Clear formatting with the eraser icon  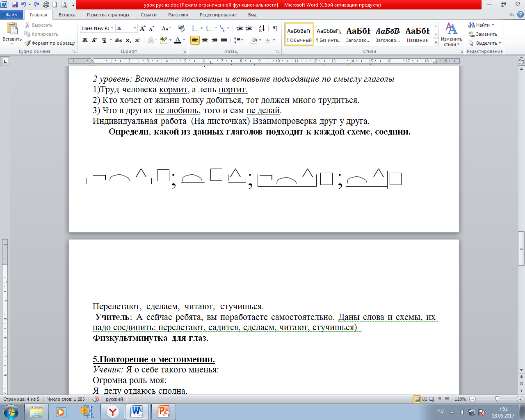pyautogui.click(x=182, y=28)
